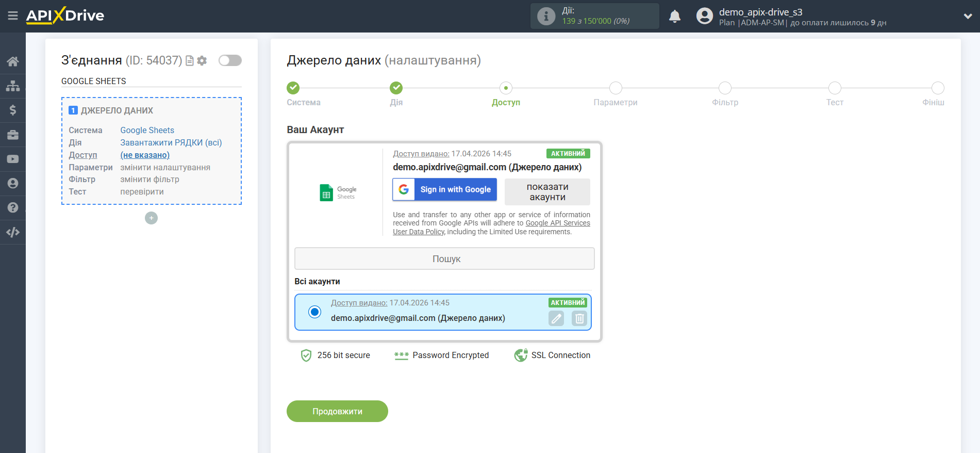
Task: Click the GOOGLE SHEETS connection title
Action: tap(93, 81)
